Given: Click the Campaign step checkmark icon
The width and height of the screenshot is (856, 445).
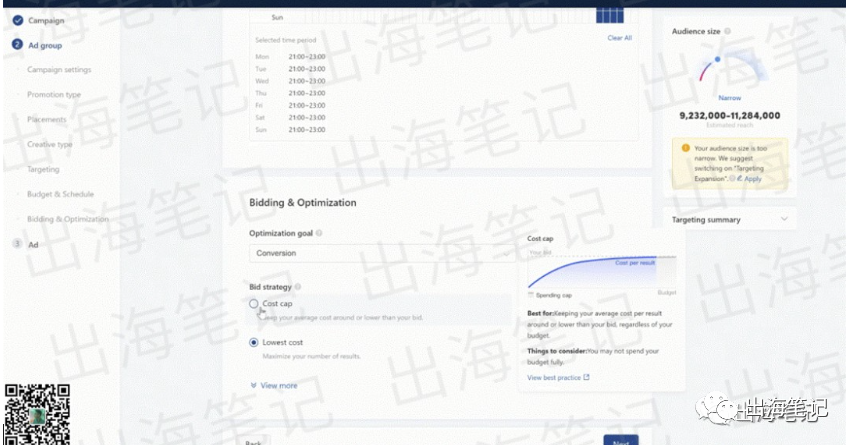Looking at the screenshot, I should (17, 20).
